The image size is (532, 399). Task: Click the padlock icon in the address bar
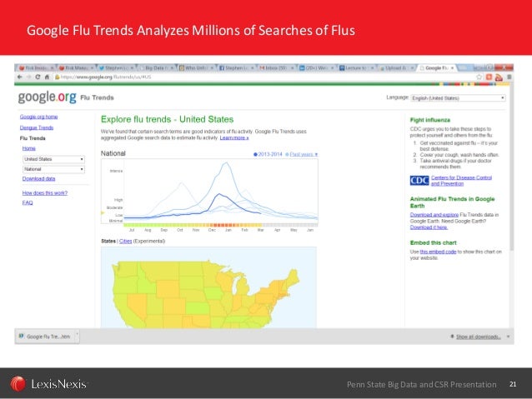57,77
